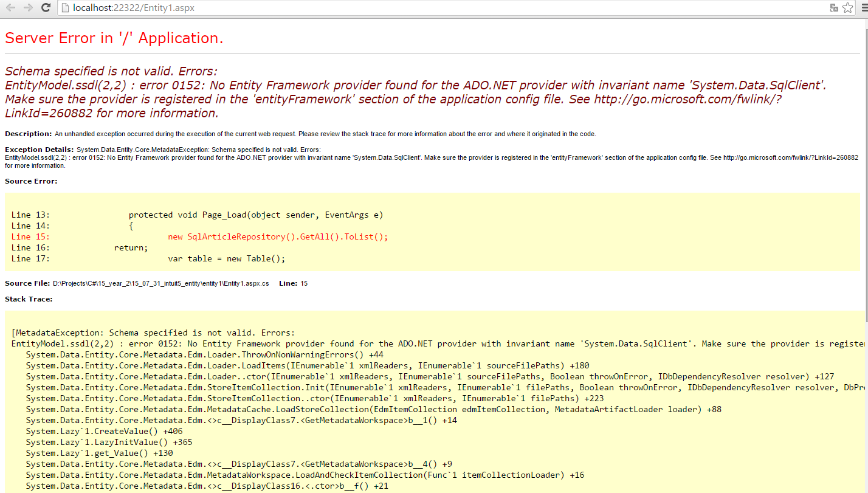Image resolution: width=868 pixels, height=493 pixels.
Task: Click '<>c__DisplayClass16.<.ctor>b__f() +21' trace line
Action: pyautogui.click(x=207, y=486)
